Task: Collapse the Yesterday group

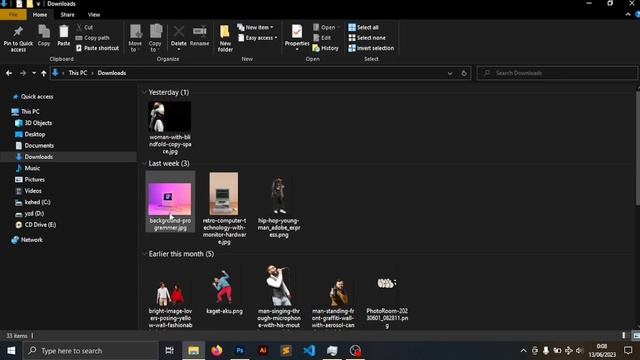Action: (144, 93)
